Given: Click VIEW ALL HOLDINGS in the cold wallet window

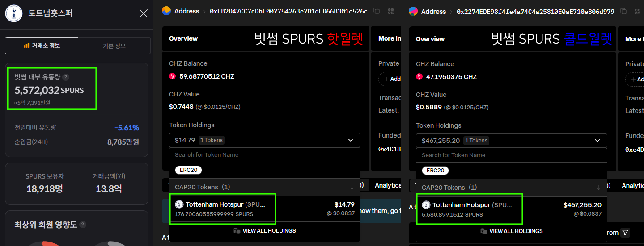Looking at the screenshot, I should point(512,231).
